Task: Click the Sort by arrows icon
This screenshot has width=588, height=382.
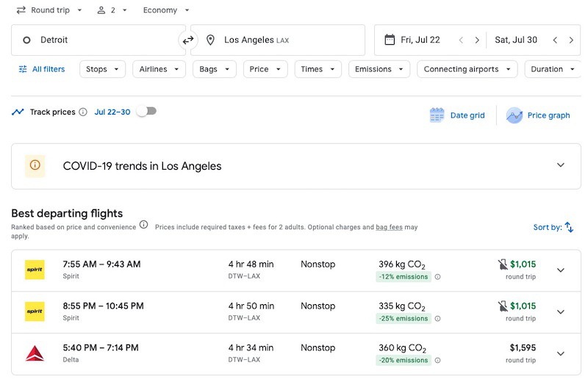Action: [x=569, y=228]
